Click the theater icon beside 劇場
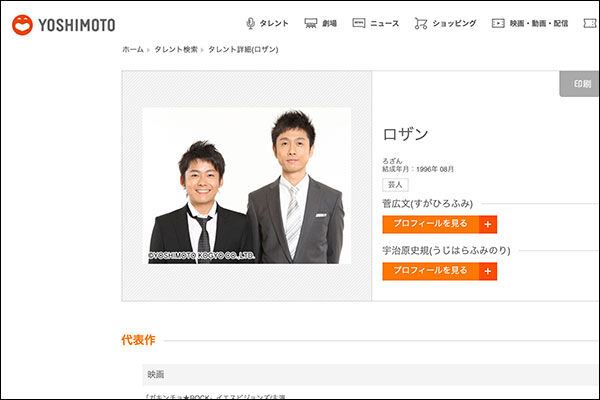Viewport: 600px width, 400px height. 311,23
